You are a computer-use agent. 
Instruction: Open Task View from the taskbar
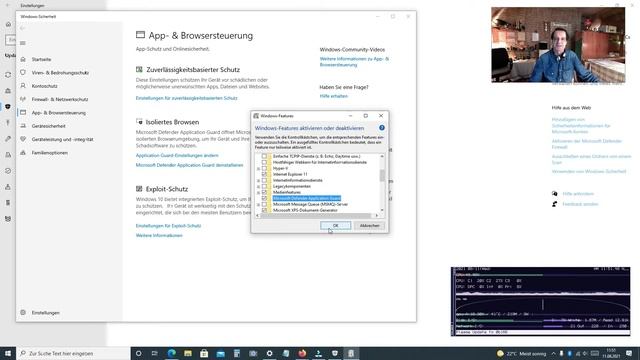tap(155, 353)
